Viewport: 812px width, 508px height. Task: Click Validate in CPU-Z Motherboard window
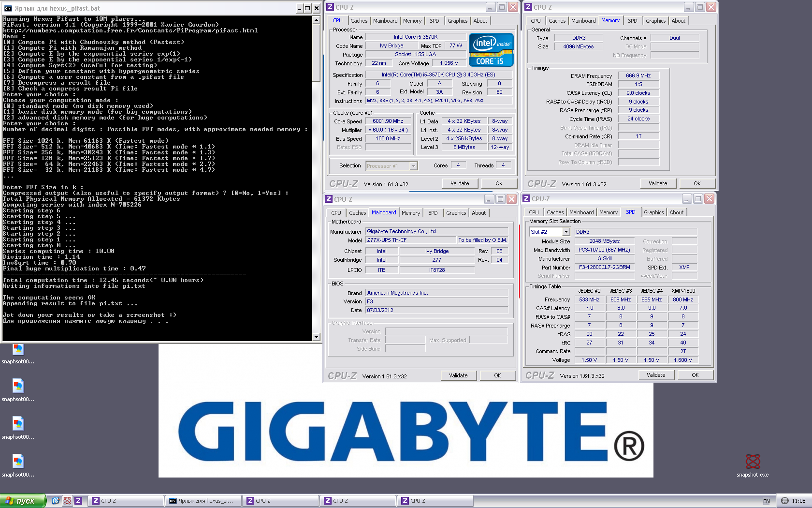(458, 375)
